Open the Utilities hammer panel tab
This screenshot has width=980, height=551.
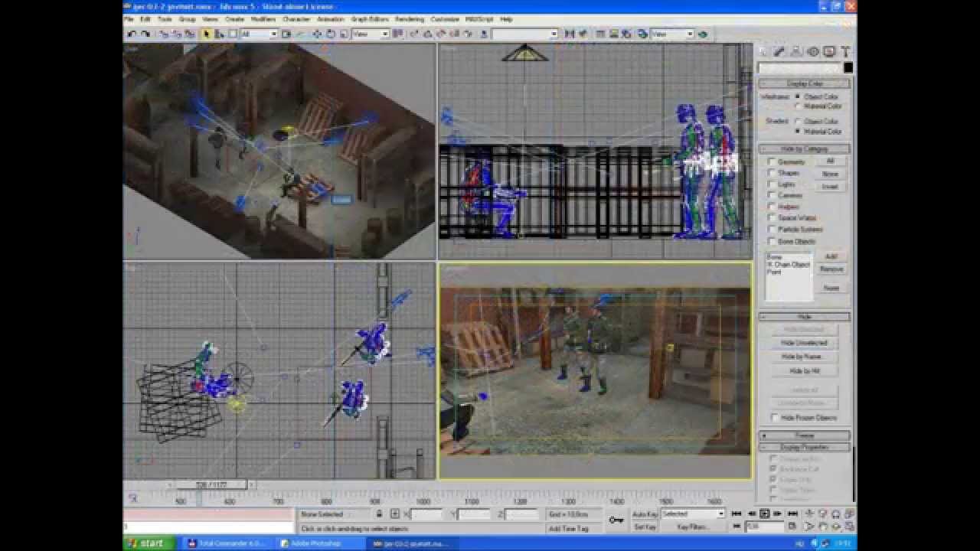click(845, 52)
